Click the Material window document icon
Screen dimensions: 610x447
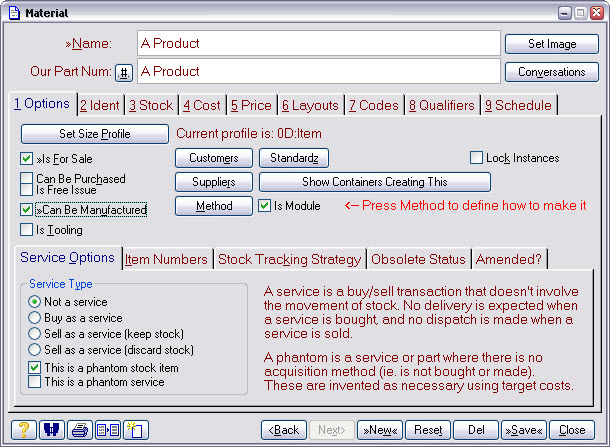click(14, 13)
